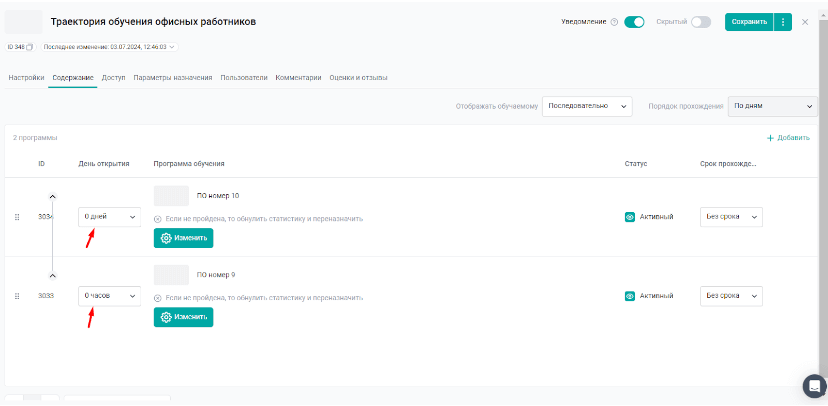Image resolution: width=828 pixels, height=406 pixels.
Task: Copy the ID 348 using copy icon
Action: [x=30, y=47]
